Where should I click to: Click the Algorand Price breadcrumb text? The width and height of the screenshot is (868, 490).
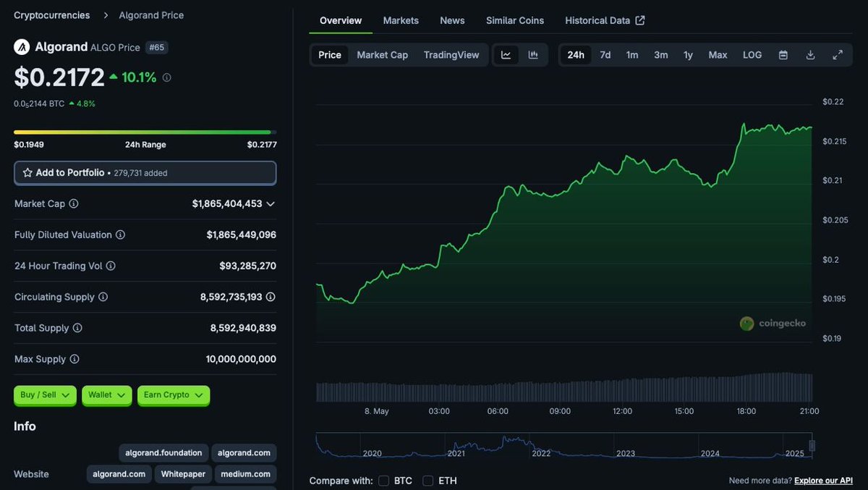[x=151, y=15]
